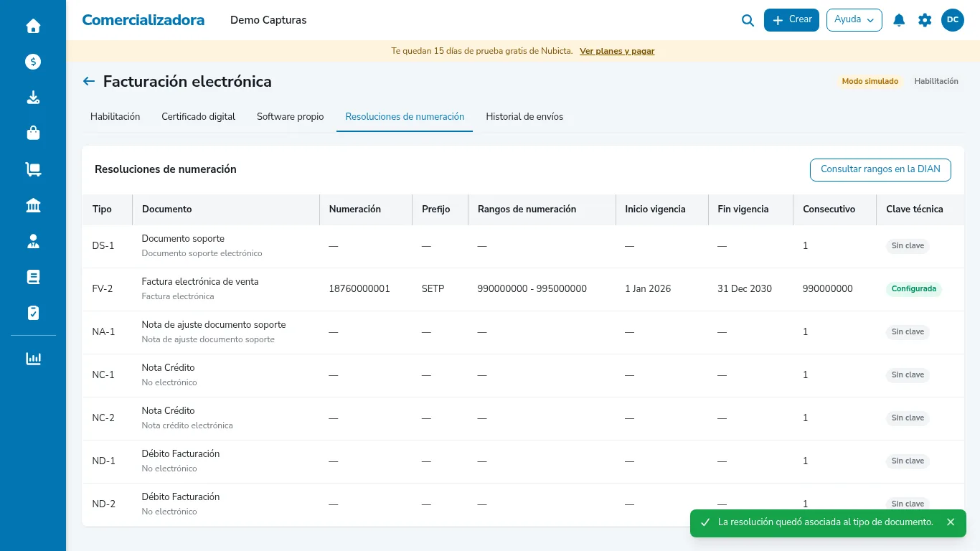980x551 pixels.
Task: Dismiss the success notification toast
Action: tap(951, 522)
